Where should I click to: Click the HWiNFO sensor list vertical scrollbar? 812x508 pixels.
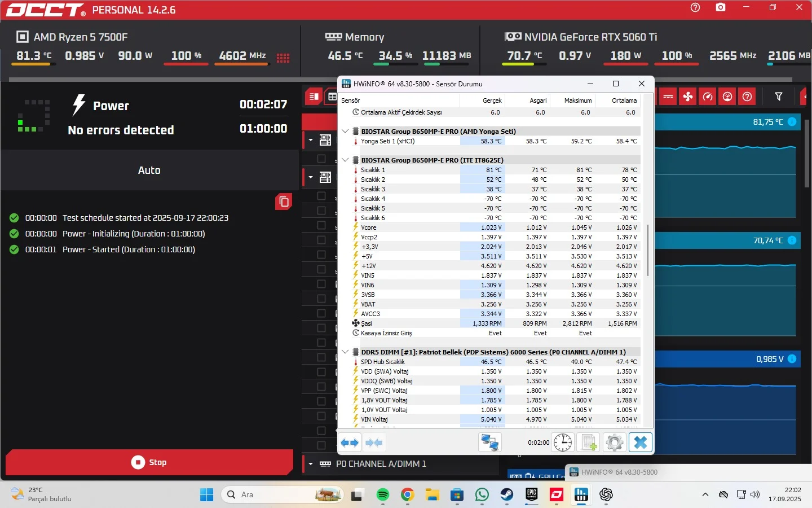[648, 251]
